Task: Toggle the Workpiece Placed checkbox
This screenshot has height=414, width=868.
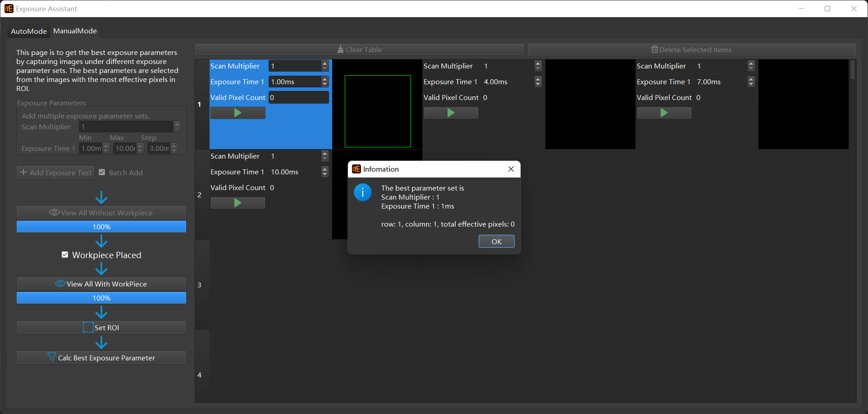Action: 65,255
